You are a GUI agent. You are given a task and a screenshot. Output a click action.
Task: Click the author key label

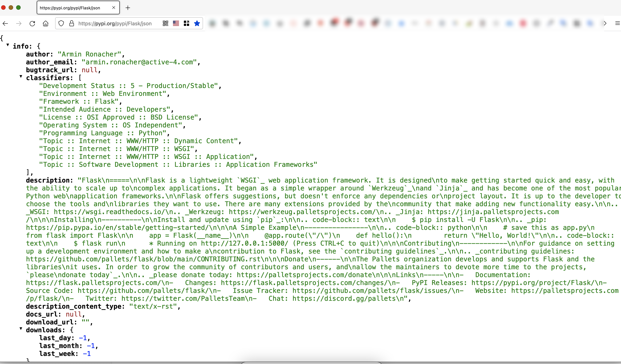click(39, 54)
